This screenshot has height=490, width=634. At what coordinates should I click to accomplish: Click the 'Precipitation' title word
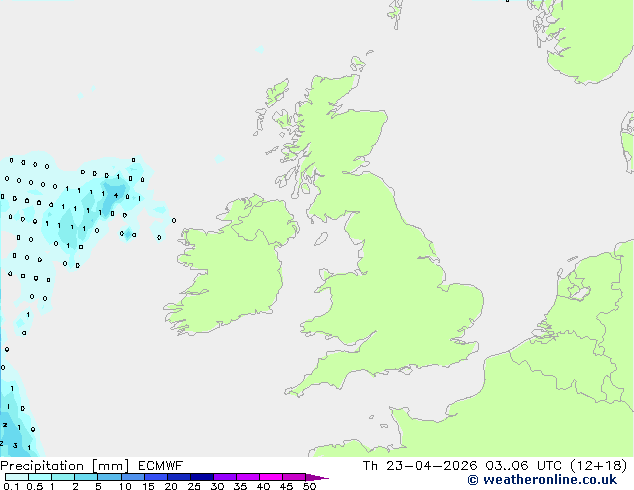coord(42,466)
